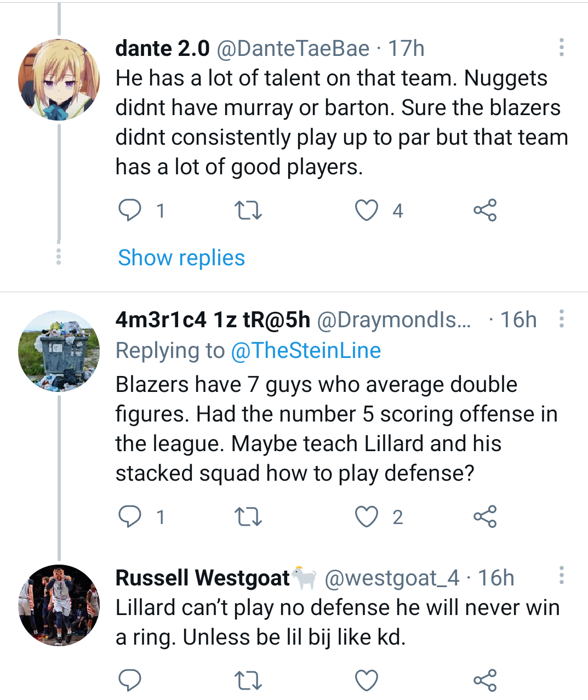This screenshot has height=700, width=588.
Task: Reply to the Blazers double figures tweet
Action: coord(130,517)
